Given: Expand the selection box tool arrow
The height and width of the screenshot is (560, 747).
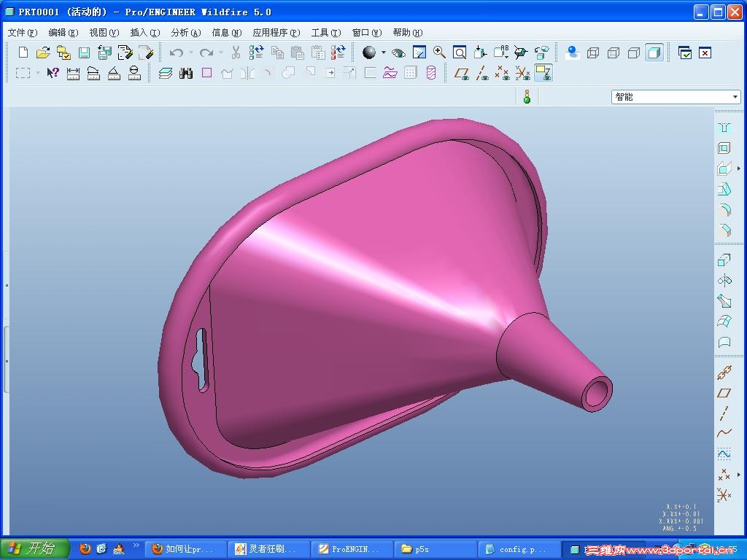Looking at the screenshot, I should [x=38, y=73].
